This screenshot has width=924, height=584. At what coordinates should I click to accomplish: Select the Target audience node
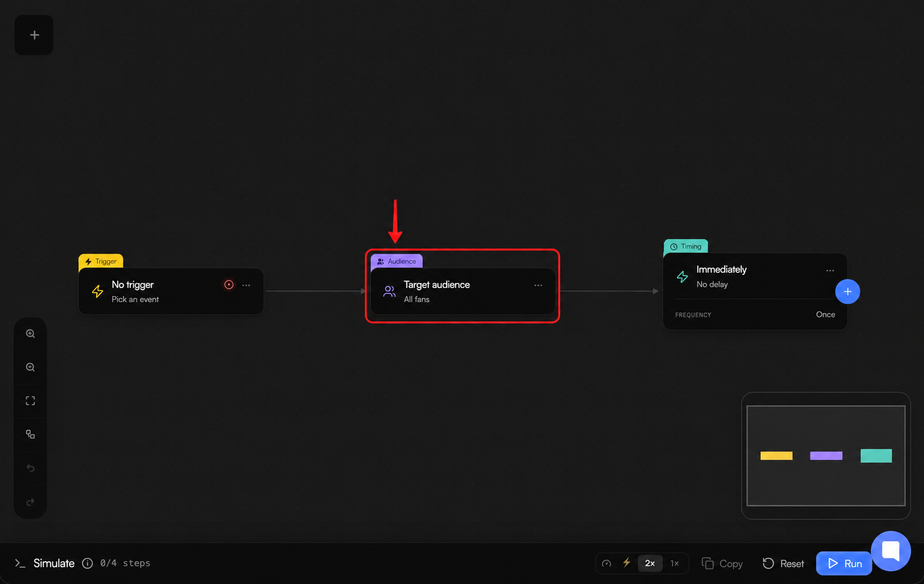click(463, 292)
